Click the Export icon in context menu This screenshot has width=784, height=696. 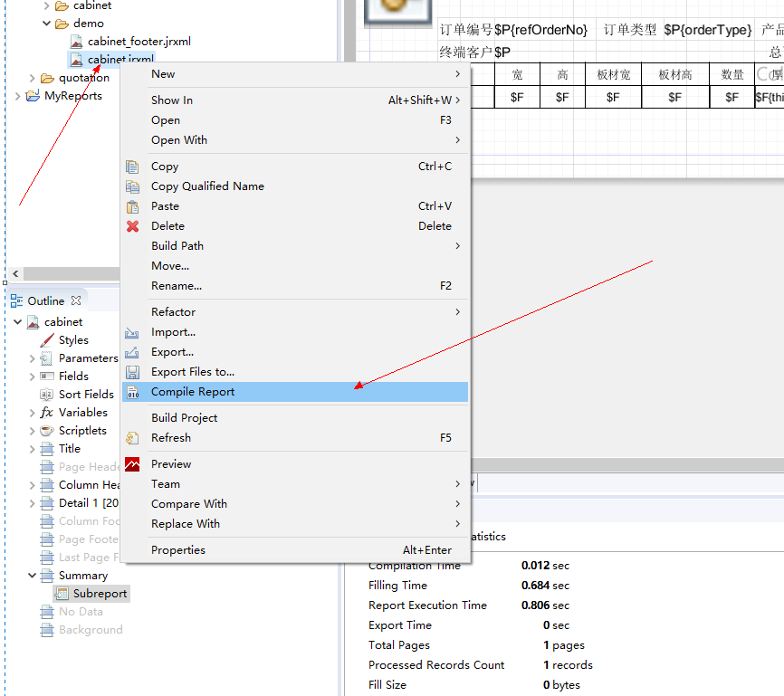tap(132, 352)
